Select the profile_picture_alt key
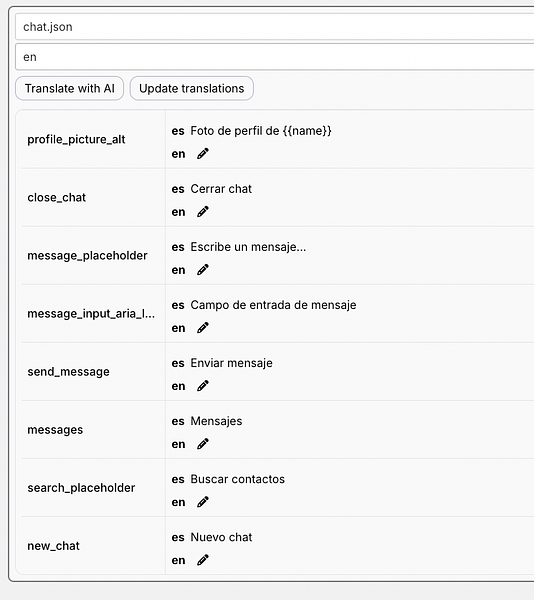534x600 pixels. pyautogui.click(x=76, y=139)
